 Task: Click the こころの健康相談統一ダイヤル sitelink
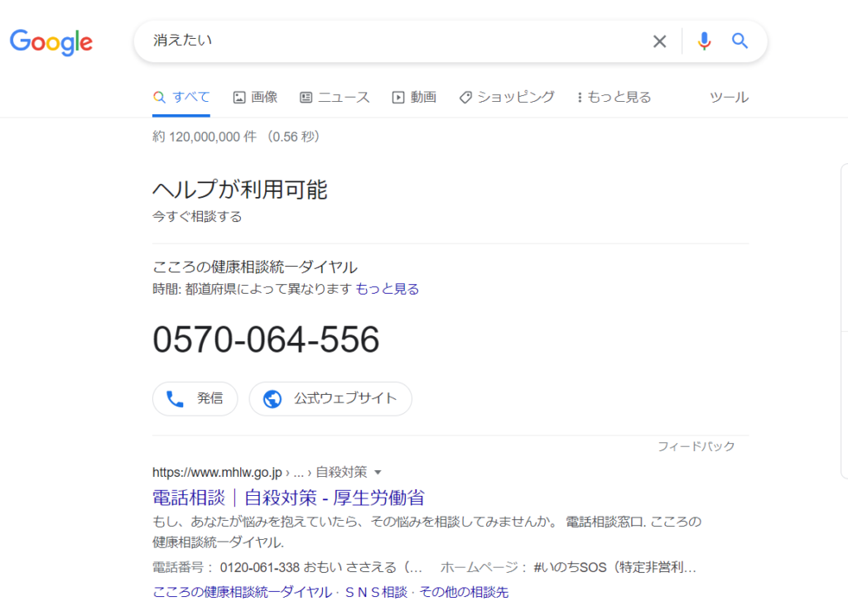[243, 592]
